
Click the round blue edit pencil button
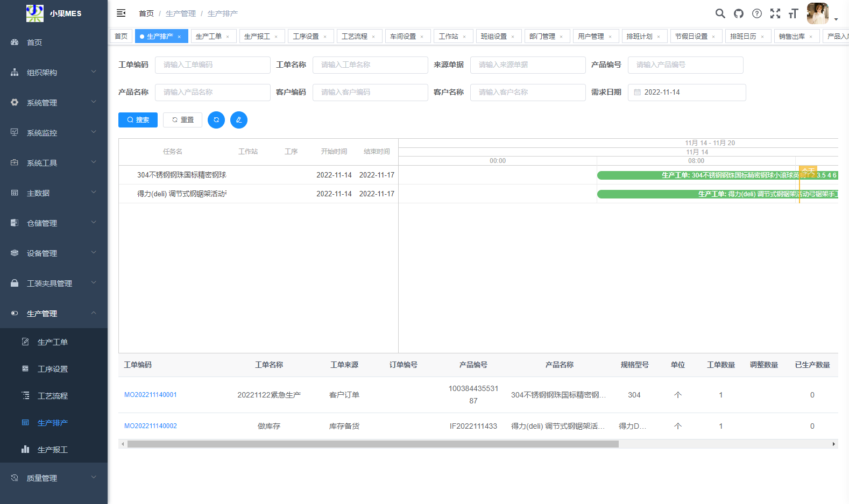click(x=239, y=120)
